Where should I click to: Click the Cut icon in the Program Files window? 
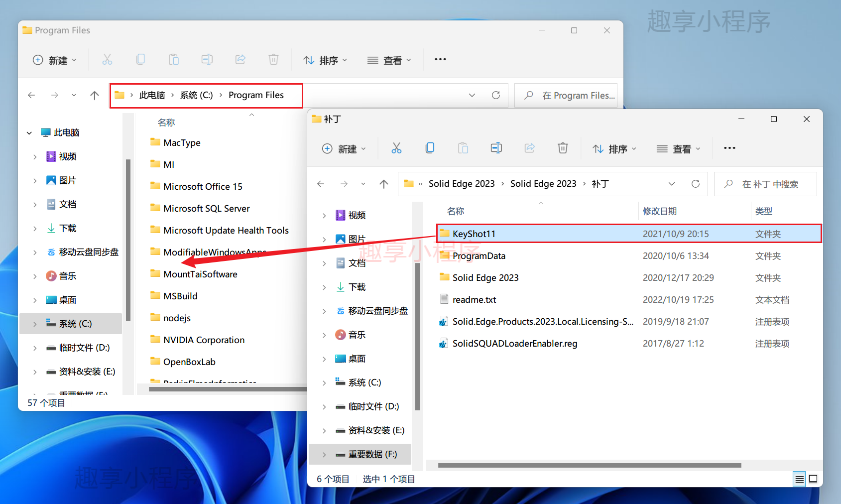pos(107,60)
